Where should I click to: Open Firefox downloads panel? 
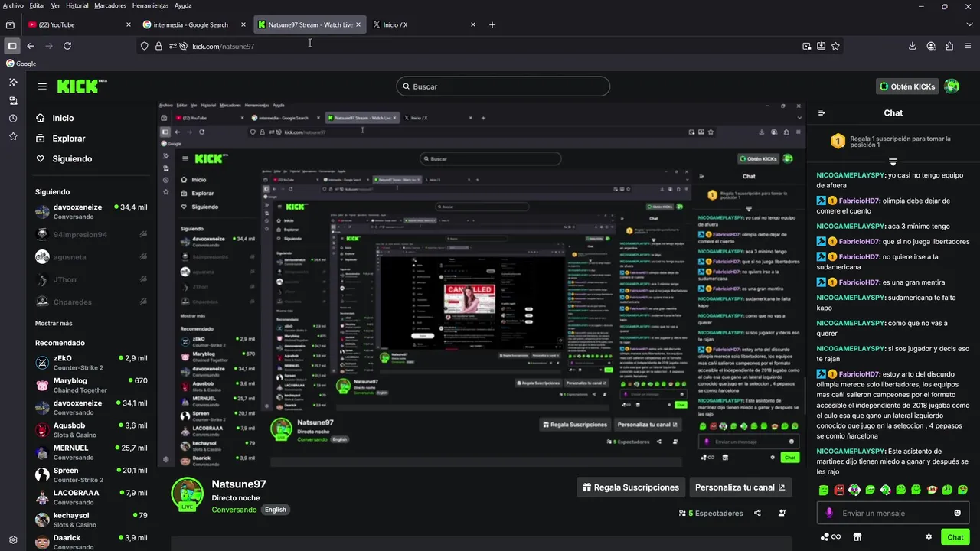tap(913, 46)
